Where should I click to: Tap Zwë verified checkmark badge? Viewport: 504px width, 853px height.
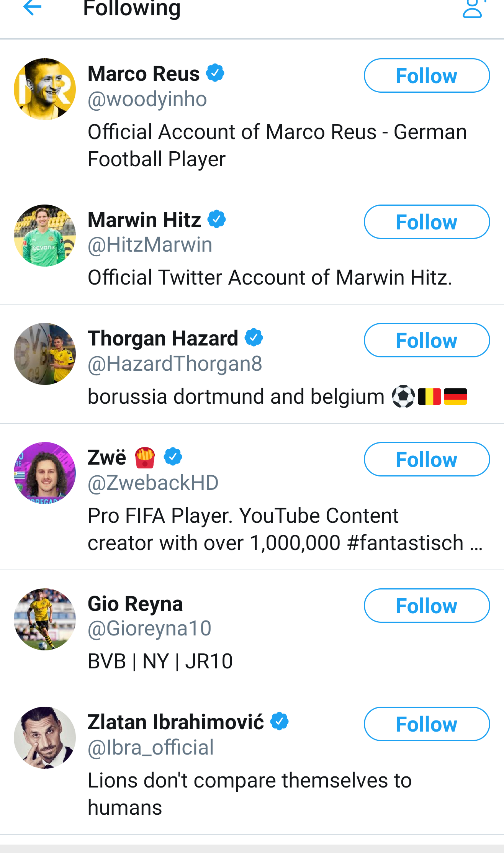click(173, 457)
